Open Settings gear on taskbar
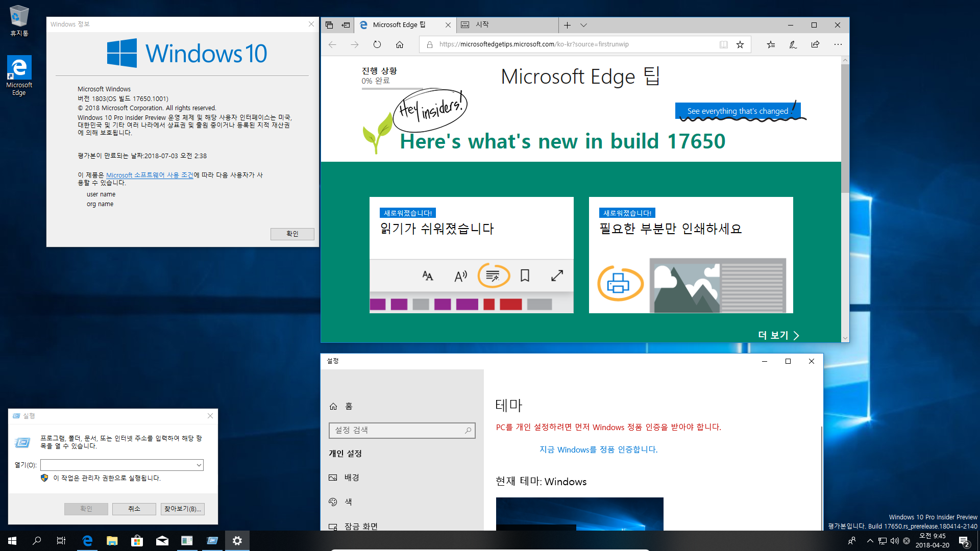Screen dimensions: 980x551 (237, 541)
